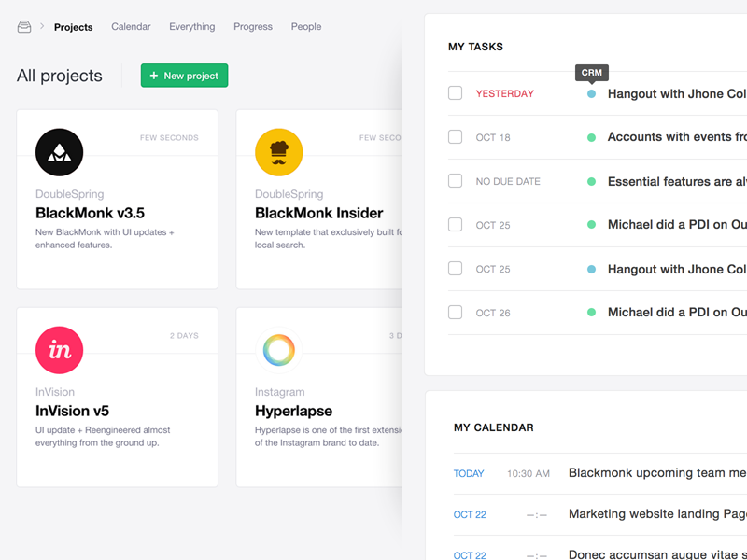Toggle the Oct 26 task checkbox
The image size is (747, 560).
455,313
